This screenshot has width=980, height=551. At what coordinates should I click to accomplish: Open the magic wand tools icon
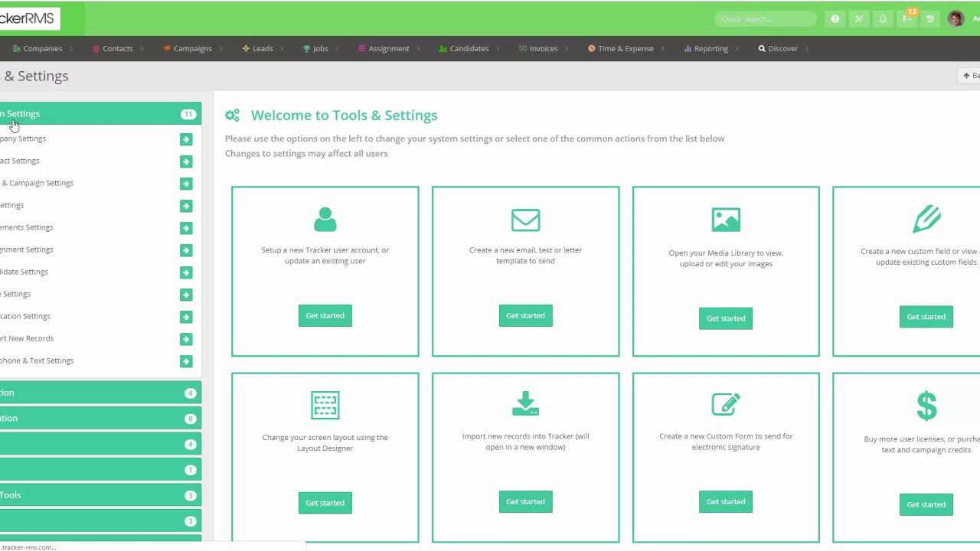pyautogui.click(x=859, y=19)
